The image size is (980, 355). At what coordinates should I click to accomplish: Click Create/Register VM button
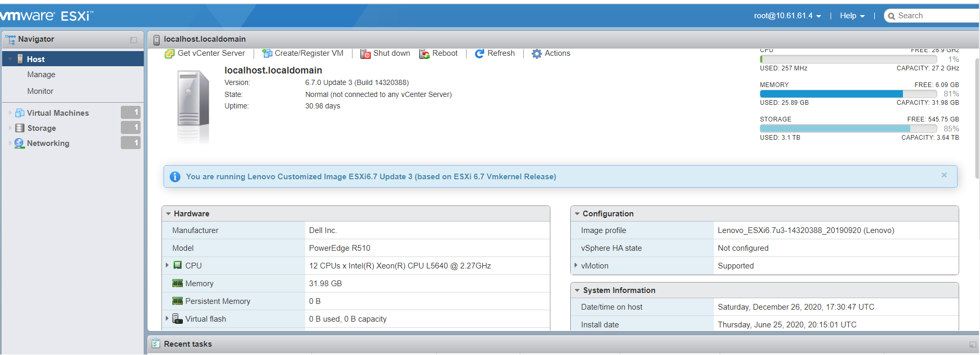click(x=303, y=53)
